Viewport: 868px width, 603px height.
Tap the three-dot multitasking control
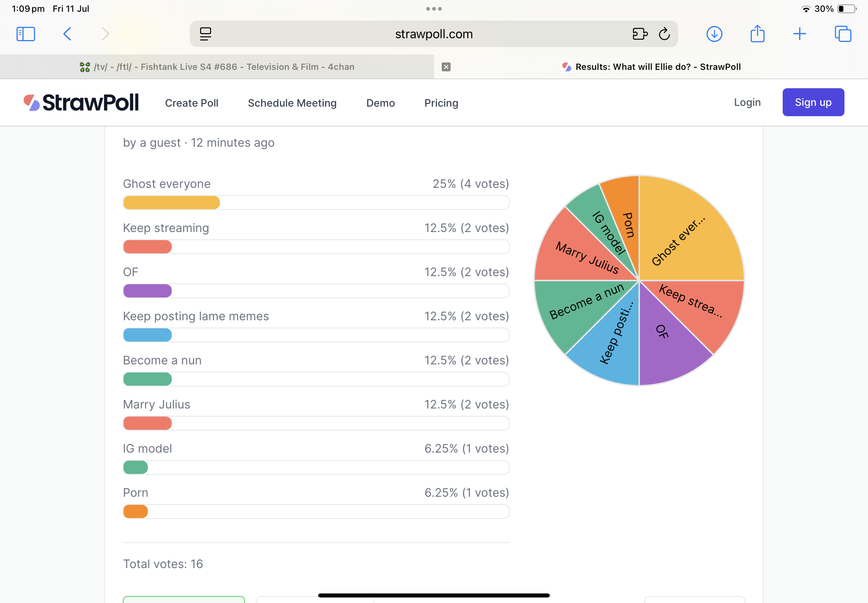(434, 9)
